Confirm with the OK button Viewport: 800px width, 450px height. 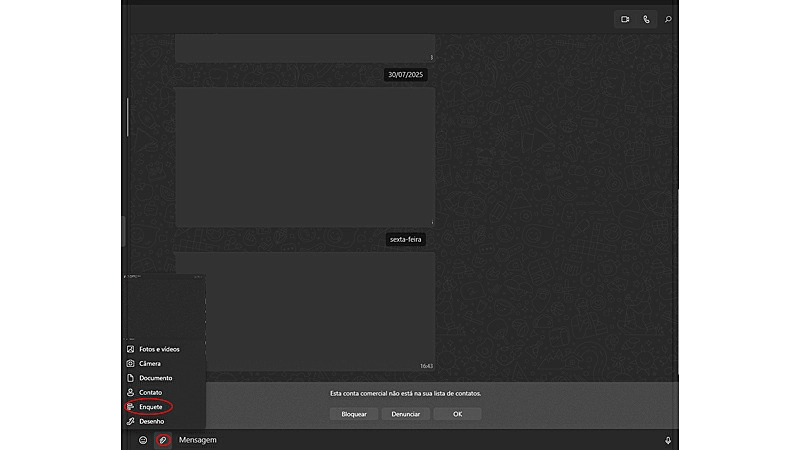point(458,414)
